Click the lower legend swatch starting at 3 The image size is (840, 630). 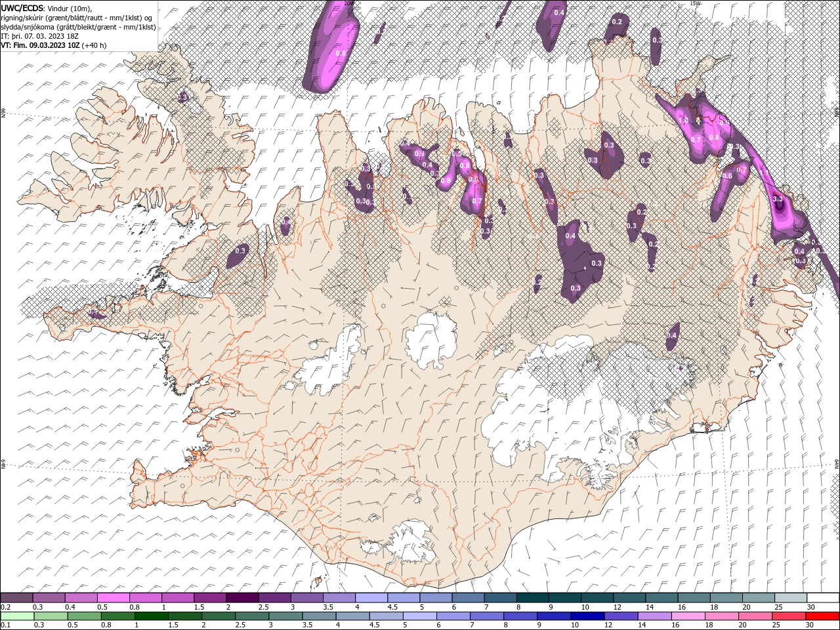click(285, 616)
